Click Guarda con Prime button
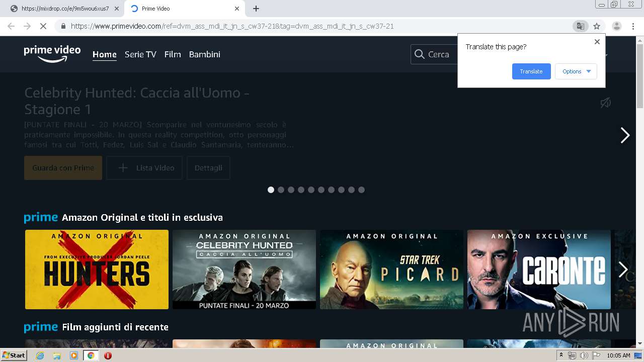644x362 pixels. click(63, 168)
